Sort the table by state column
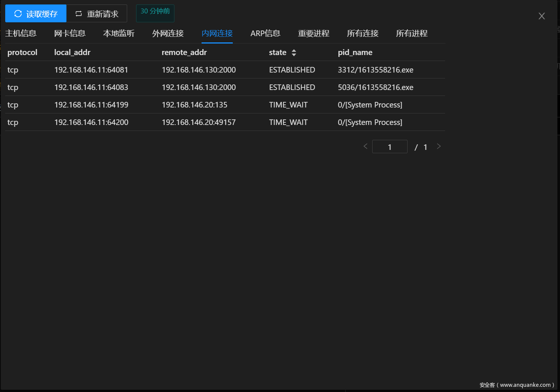Screen dimensions: 560x392 coord(294,53)
